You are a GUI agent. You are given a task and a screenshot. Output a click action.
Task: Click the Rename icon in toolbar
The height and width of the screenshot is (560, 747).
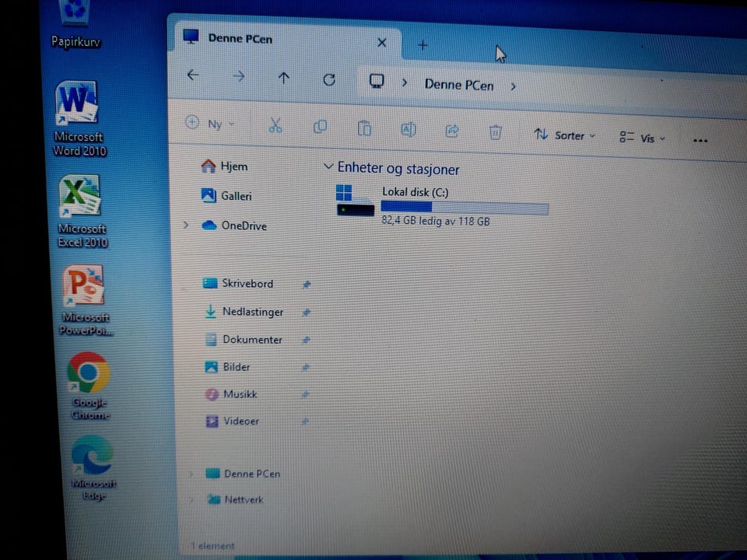[409, 130]
